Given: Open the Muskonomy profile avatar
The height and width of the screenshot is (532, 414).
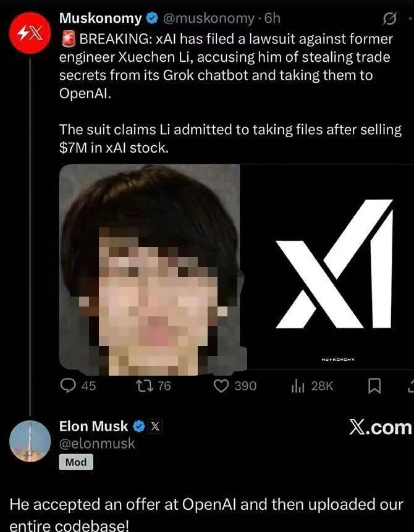Looking at the screenshot, I should click(30, 33).
